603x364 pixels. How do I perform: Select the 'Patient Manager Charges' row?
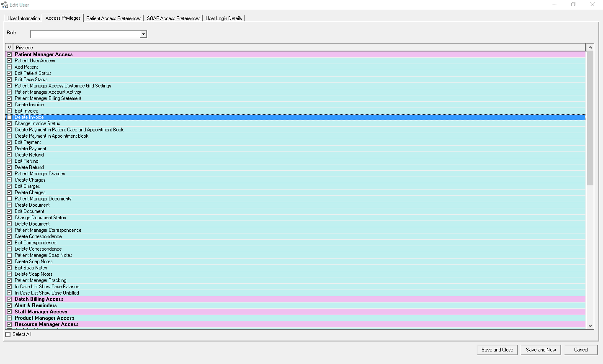pyautogui.click(x=295, y=174)
